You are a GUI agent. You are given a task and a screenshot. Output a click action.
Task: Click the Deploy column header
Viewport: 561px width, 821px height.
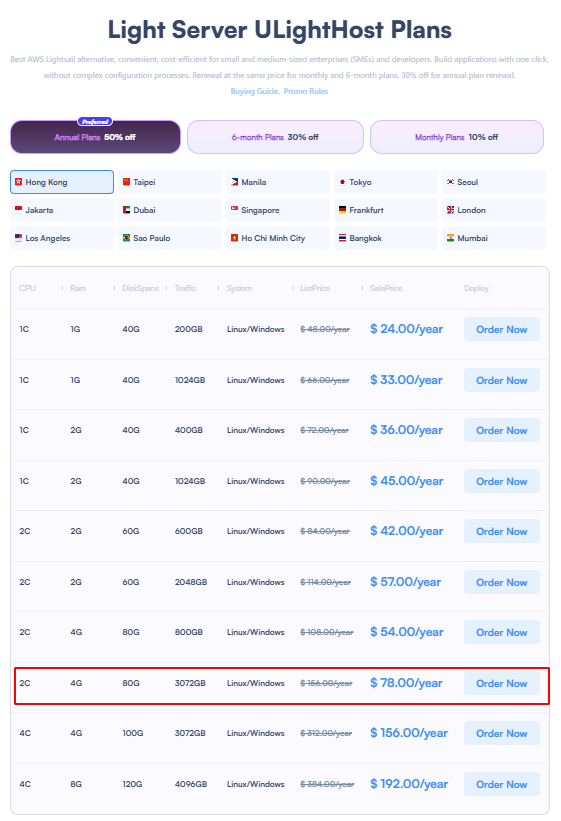(476, 289)
